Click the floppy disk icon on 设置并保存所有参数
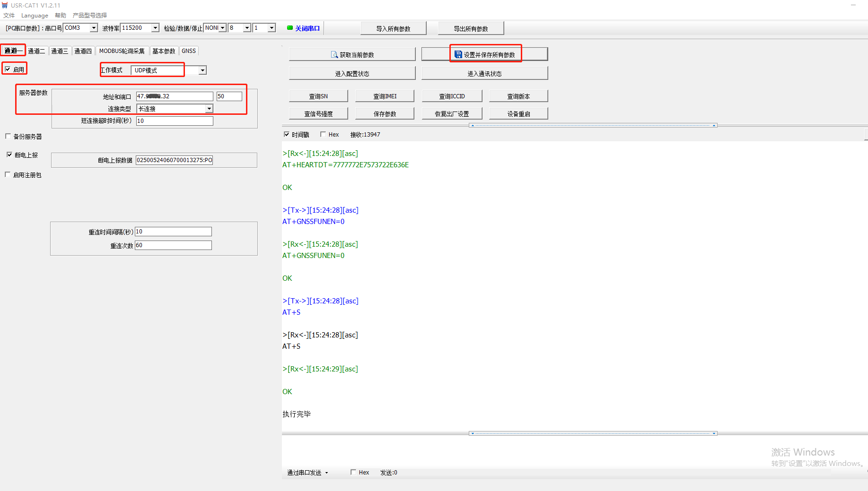868x491 pixels. click(x=458, y=55)
